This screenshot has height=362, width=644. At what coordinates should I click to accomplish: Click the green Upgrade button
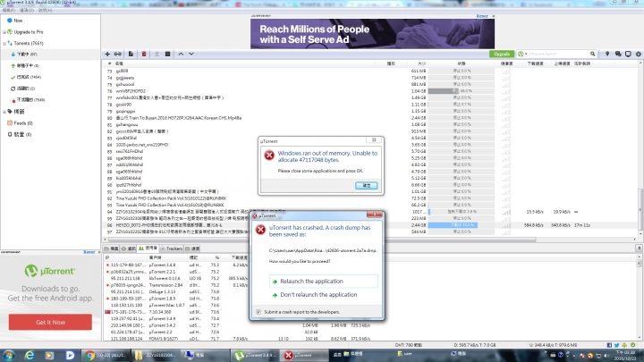pos(502,54)
